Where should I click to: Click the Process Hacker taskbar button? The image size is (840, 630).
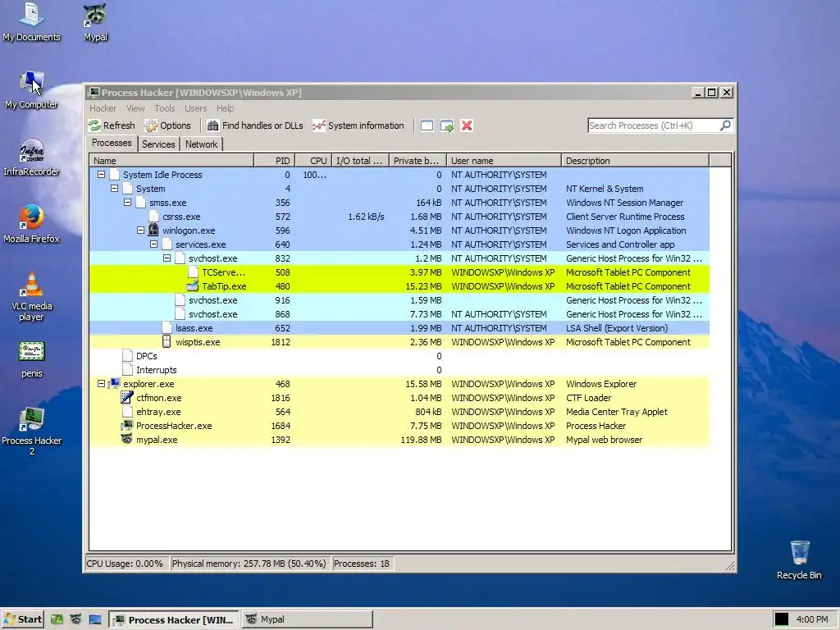175,619
